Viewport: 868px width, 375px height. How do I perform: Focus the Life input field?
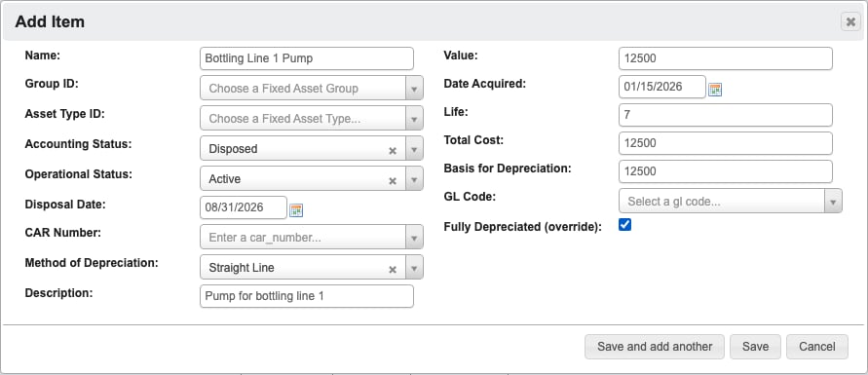click(x=725, y=115)
